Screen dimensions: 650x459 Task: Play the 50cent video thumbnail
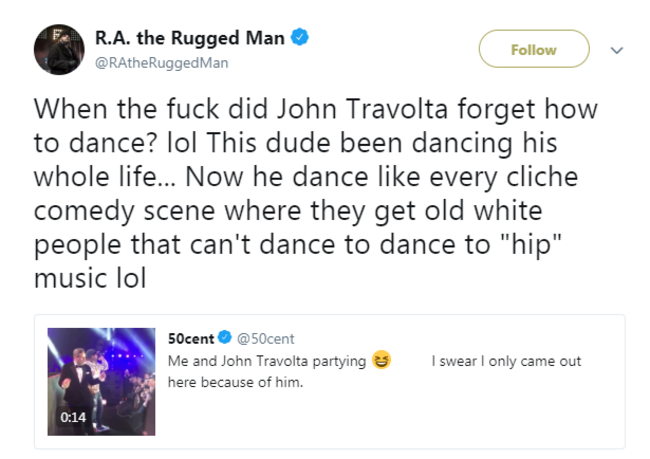click(x=101, y=381)
